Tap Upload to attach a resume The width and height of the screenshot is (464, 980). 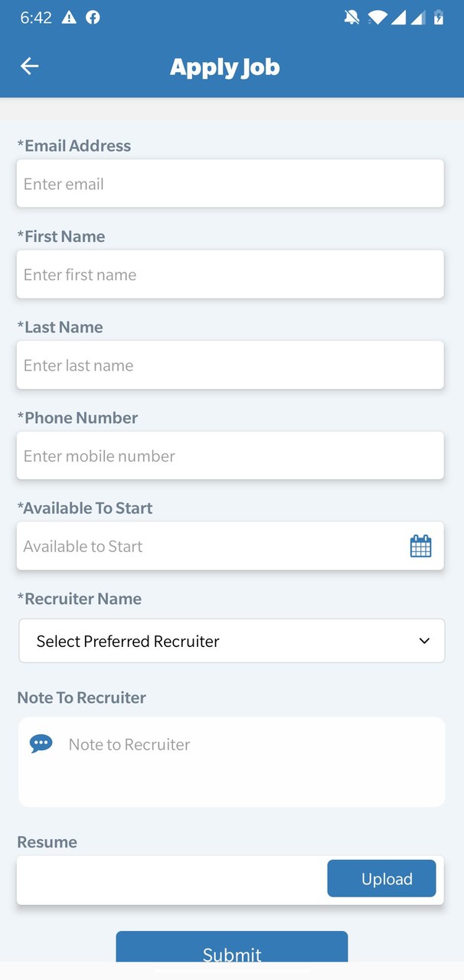click(381, 878)
